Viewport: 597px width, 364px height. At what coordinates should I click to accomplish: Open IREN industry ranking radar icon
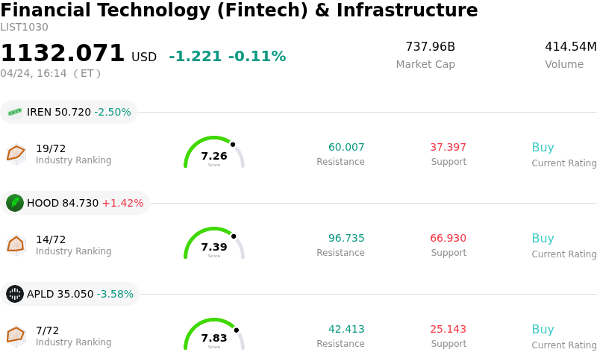click(x=16, y=154)
